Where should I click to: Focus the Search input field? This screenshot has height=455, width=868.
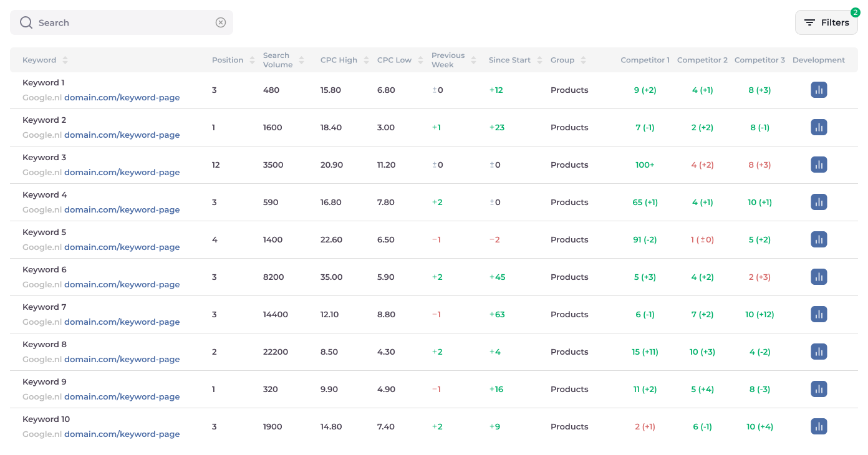pyautogui.click(x=122, y=22)
